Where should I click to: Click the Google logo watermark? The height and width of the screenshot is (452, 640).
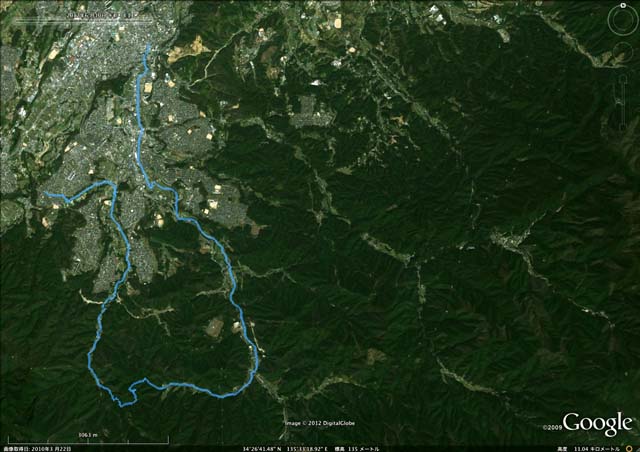(598, 423)
